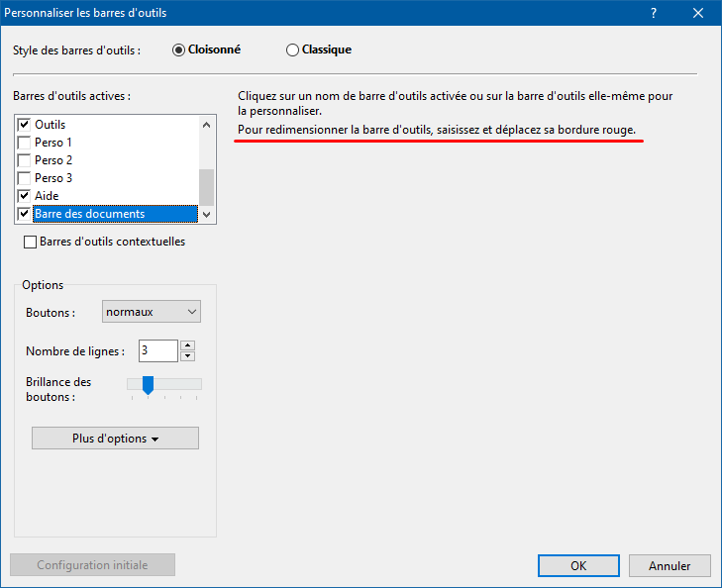Click the Nombre de lignes input field

[157, 350]
